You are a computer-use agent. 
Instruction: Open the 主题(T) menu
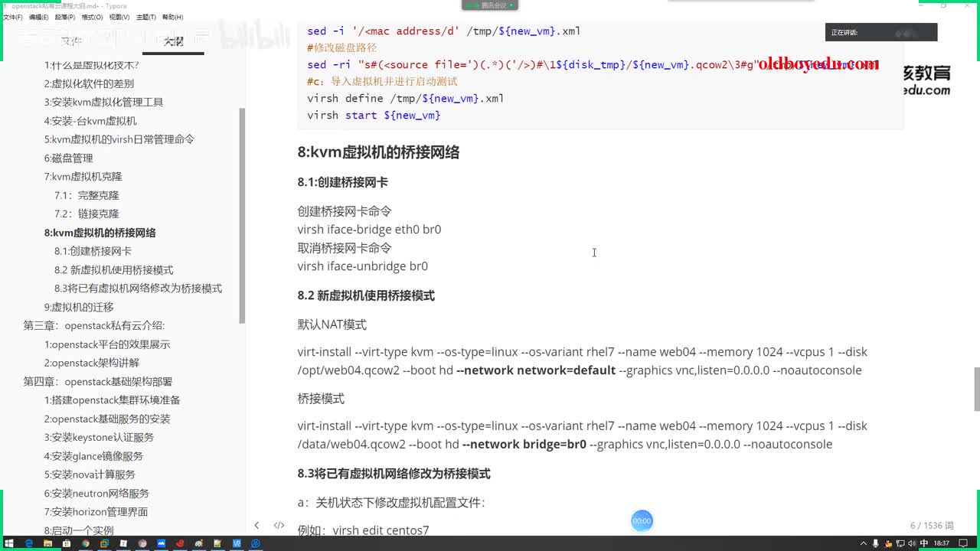click(146, 17)
